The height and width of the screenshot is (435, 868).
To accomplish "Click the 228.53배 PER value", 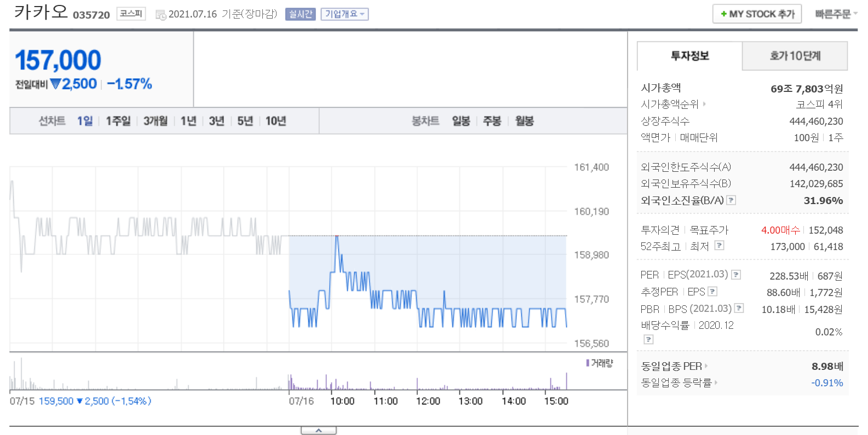I will click(x=789, y=276).
